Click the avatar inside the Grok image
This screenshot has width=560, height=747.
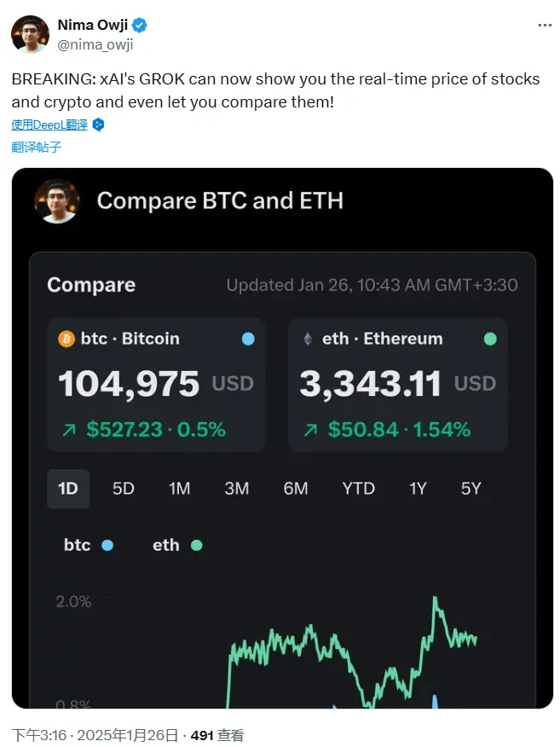[57, 201]
